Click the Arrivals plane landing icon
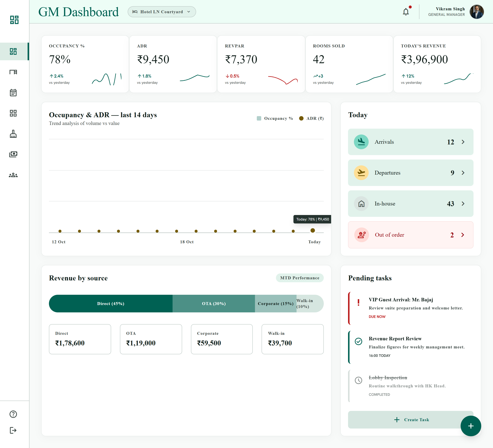 tap(361, 142)
